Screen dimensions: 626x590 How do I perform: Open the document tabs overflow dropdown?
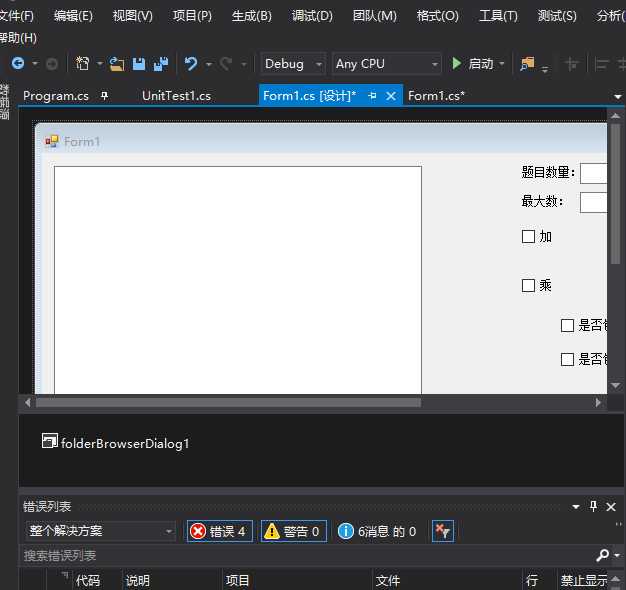coord(617,97)
